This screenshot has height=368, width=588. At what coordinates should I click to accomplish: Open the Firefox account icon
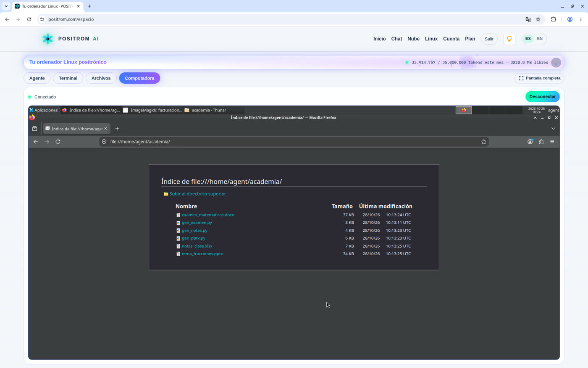point(530,142)
